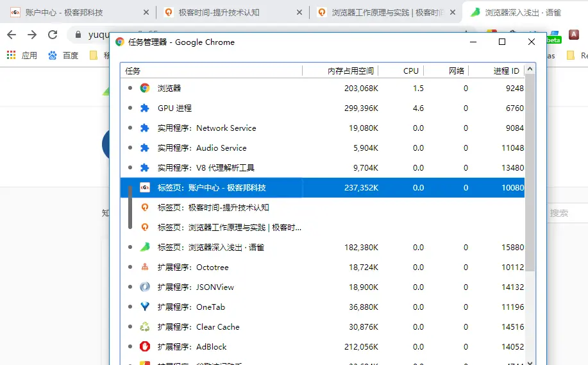Click the Chrome icon in 浏览器 row
This screenshot has width=588, height=365.
point(145,88)
